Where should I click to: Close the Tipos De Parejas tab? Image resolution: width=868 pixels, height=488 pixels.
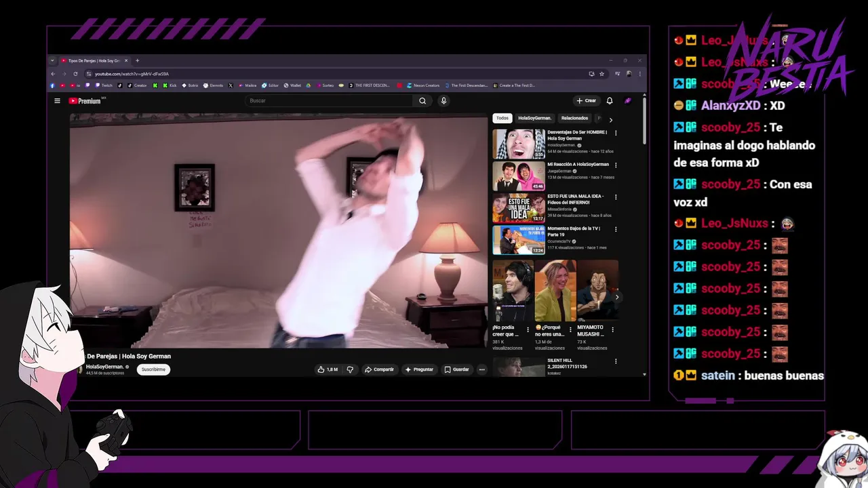[x=126, y=60]
